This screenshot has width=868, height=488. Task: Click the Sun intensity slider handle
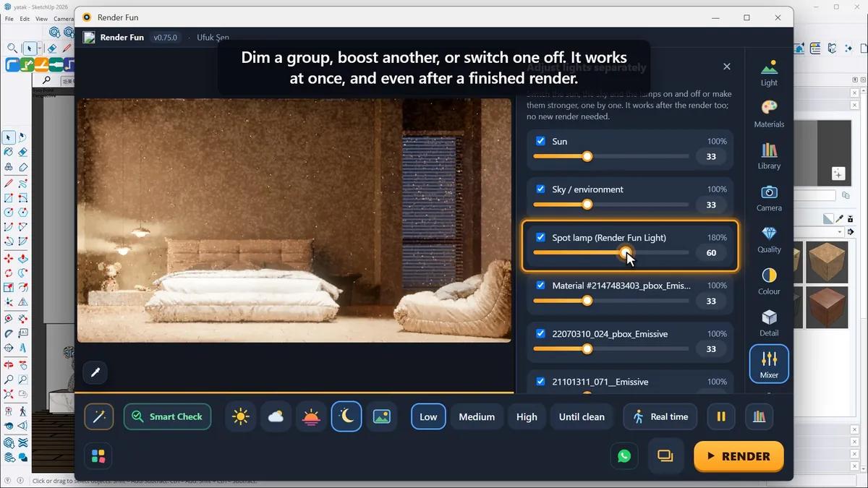(x=587, y=156)
